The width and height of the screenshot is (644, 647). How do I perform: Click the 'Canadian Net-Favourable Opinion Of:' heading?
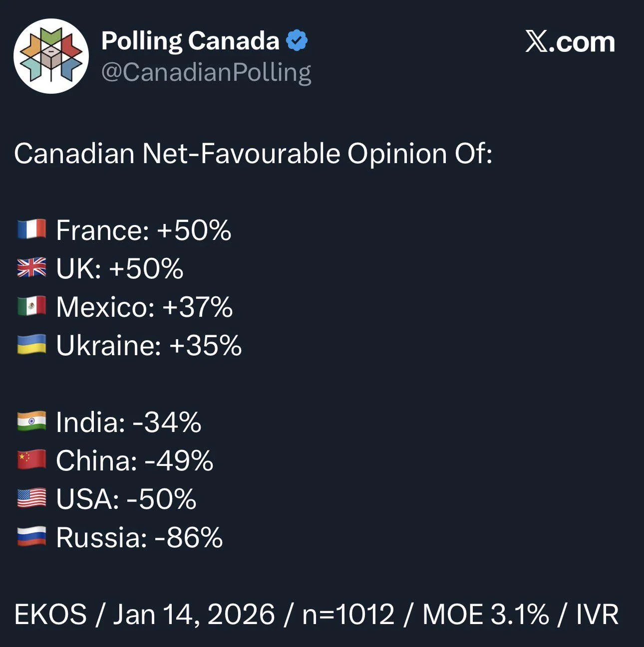click(253, 154)
